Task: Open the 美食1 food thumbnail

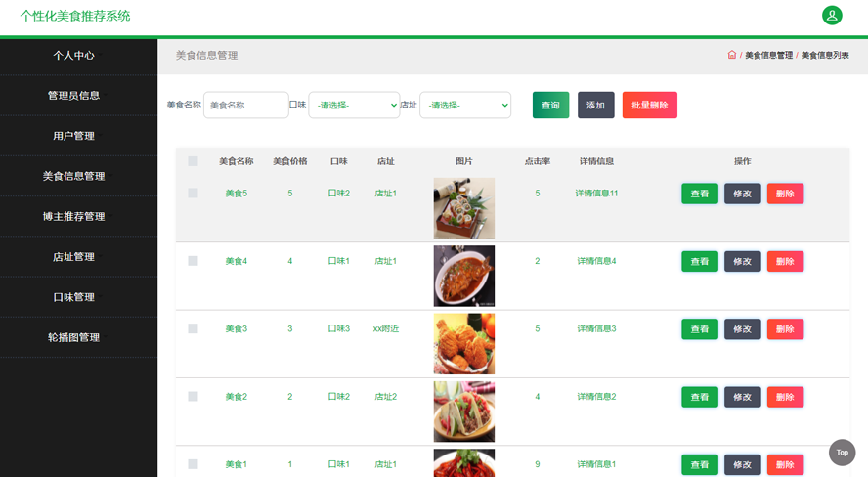Action: click(x=464, y=463)
